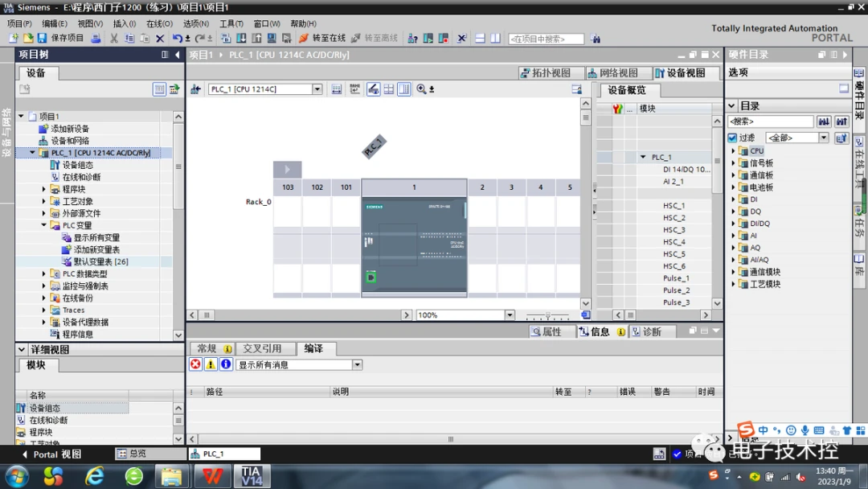Collapse the 项目树 project tree panel arrow
868x489 pixels.
[177, 54]
